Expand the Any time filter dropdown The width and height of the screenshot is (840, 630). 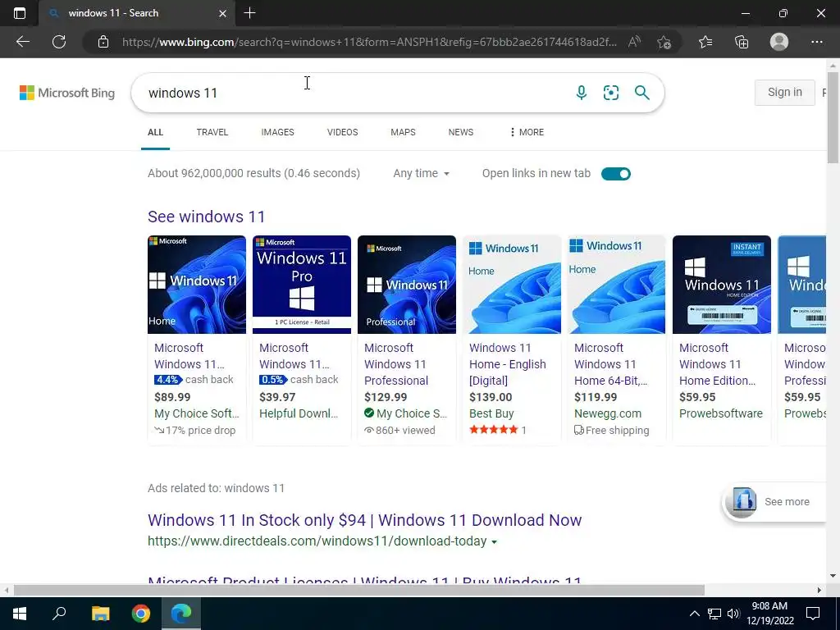click(421, 174)
